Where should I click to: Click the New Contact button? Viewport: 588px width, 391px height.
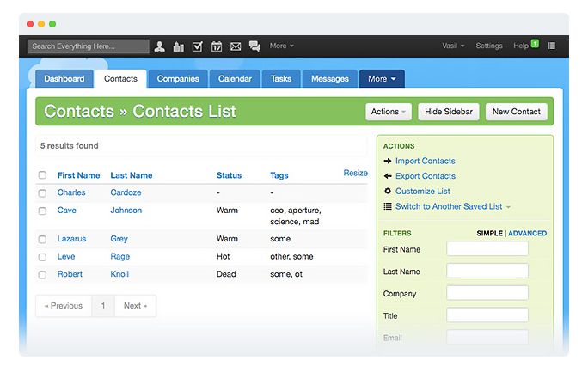tap(517, 112)
